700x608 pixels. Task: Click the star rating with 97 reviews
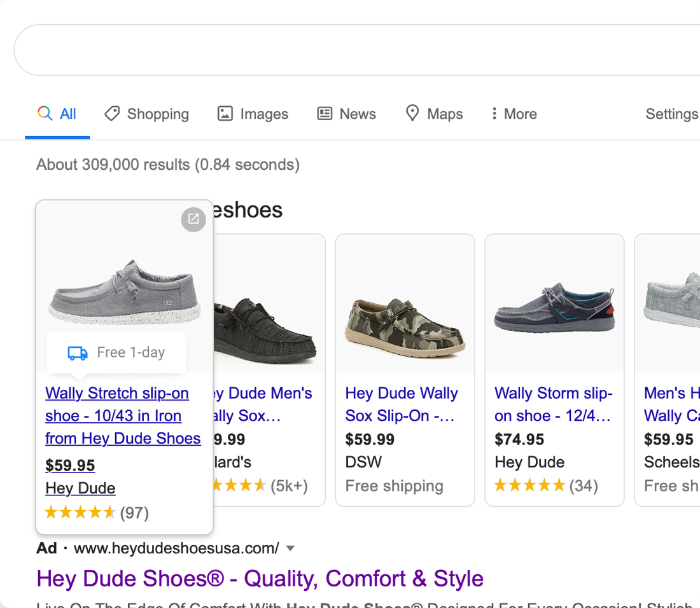pyautogui.click(x=97, y=513)
